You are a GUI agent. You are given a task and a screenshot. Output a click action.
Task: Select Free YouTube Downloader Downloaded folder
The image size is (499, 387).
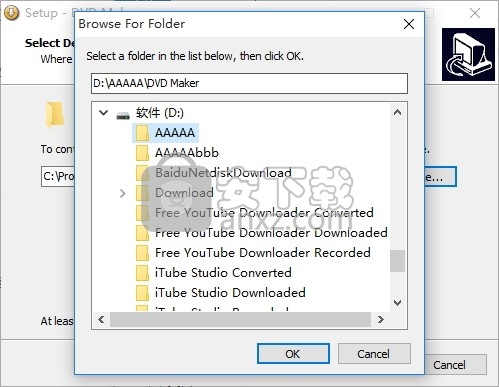pyautogui.click(x=271, y=233)
